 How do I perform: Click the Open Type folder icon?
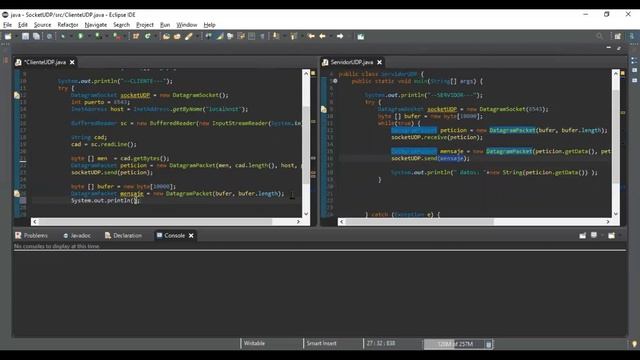coord(166,36)
